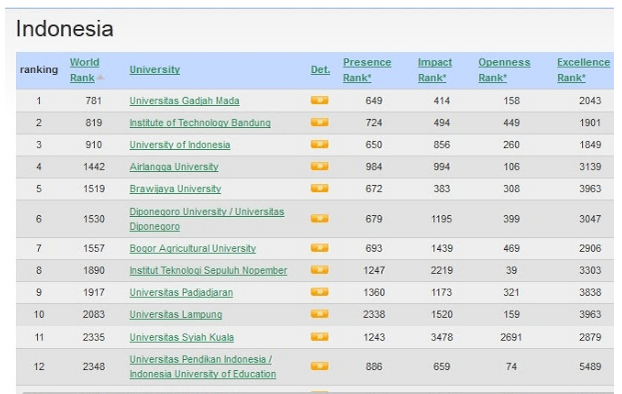Select openness rank 39 of Sepuluh Nopember
The image size is (622, 394).
511,271
